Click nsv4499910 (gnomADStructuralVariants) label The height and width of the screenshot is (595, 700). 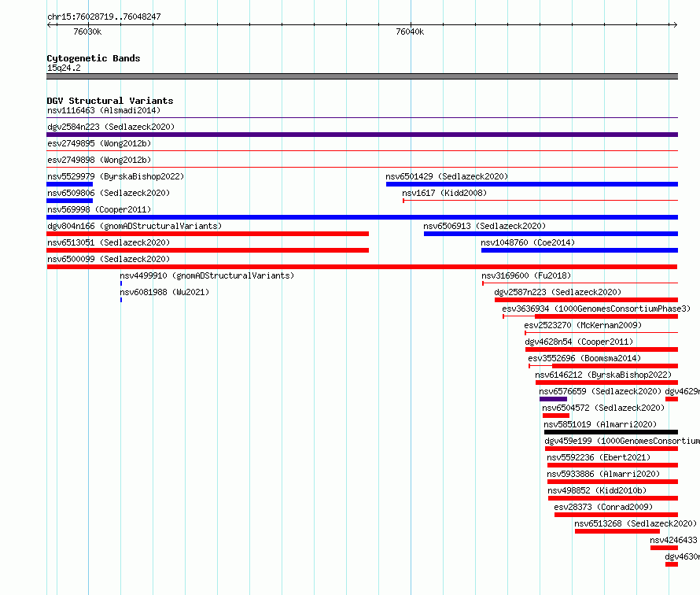(207, 275)
